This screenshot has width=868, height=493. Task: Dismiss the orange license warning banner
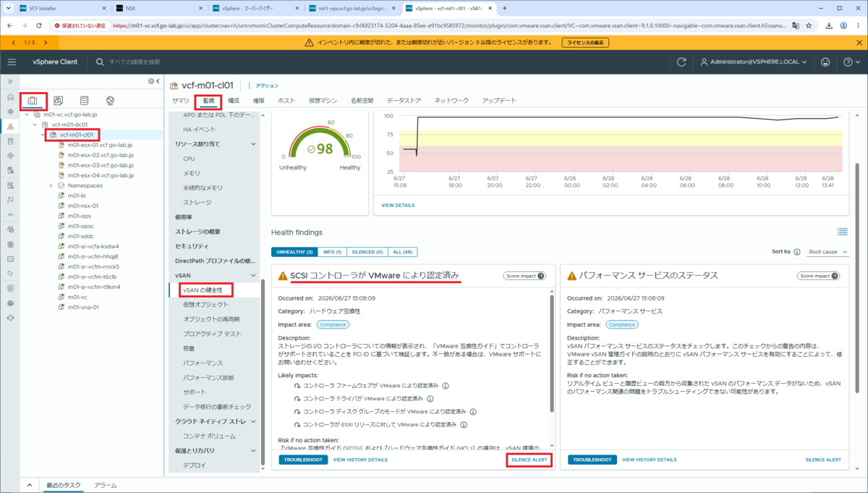tap(859, 43)
